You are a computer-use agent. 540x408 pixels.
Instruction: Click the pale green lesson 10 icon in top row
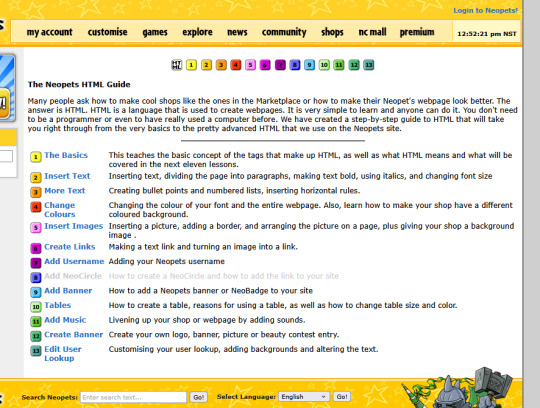coord(324,65)
